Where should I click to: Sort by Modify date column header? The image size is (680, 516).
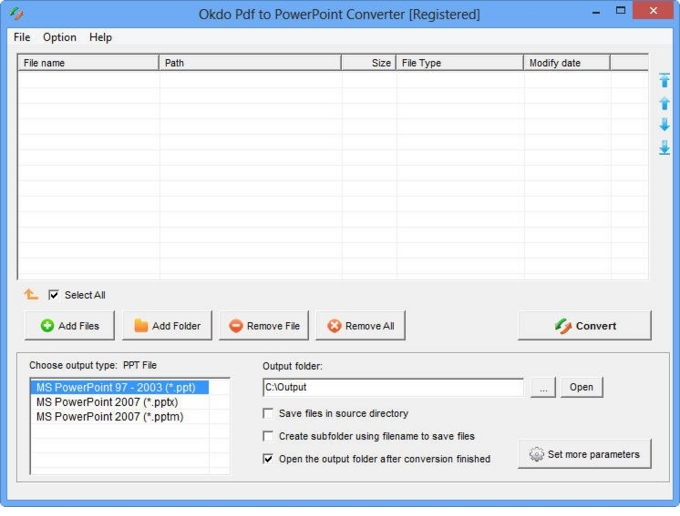tap(567, 63)
